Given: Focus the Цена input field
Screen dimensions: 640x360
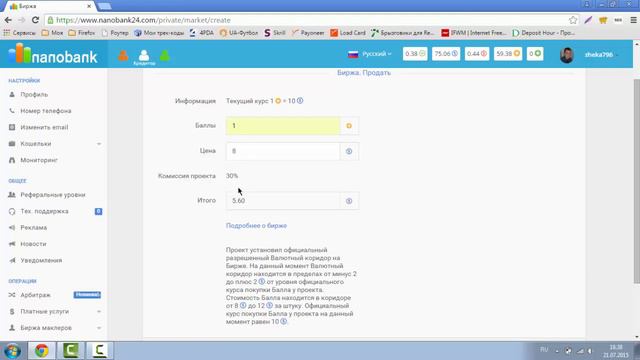Looking at the screenshot, I should point(283,151).
